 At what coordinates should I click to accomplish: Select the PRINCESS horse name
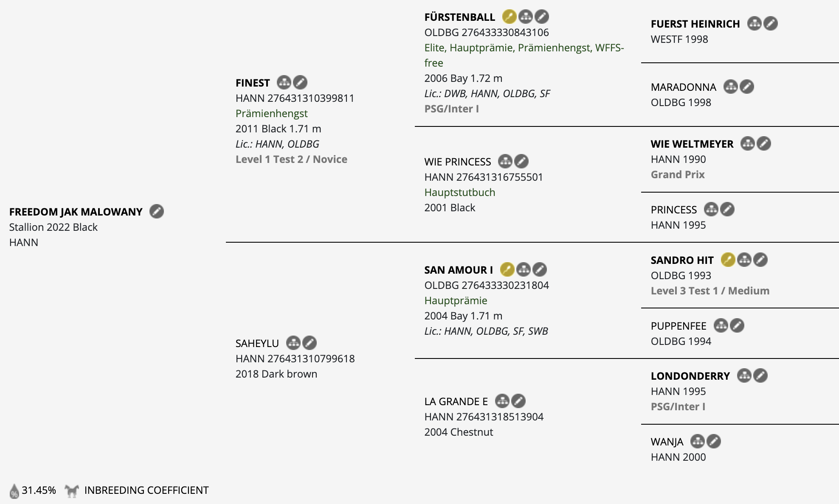point(674,210)
